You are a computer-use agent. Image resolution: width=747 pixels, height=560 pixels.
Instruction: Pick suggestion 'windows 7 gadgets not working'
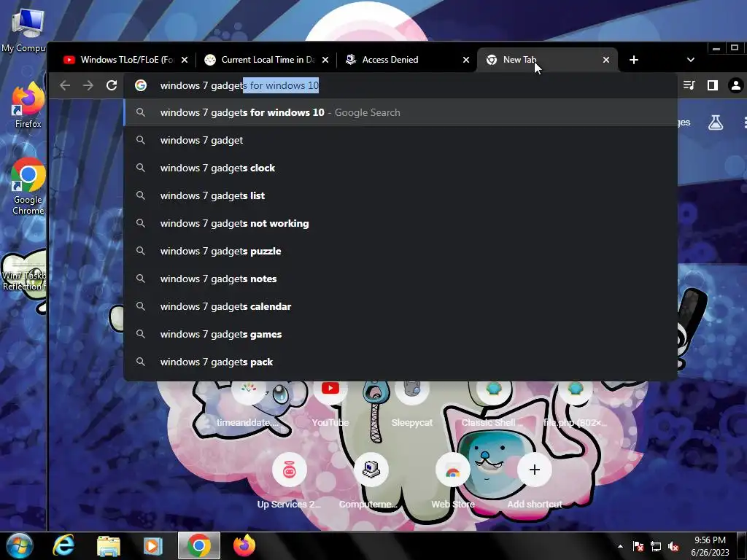tap(400, 223)
